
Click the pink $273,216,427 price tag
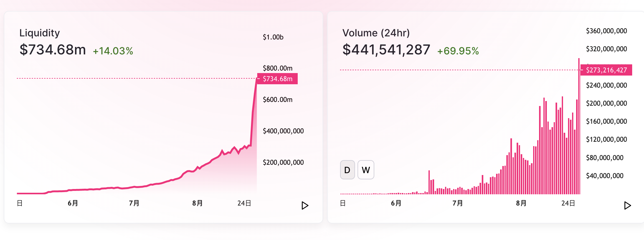606,70
